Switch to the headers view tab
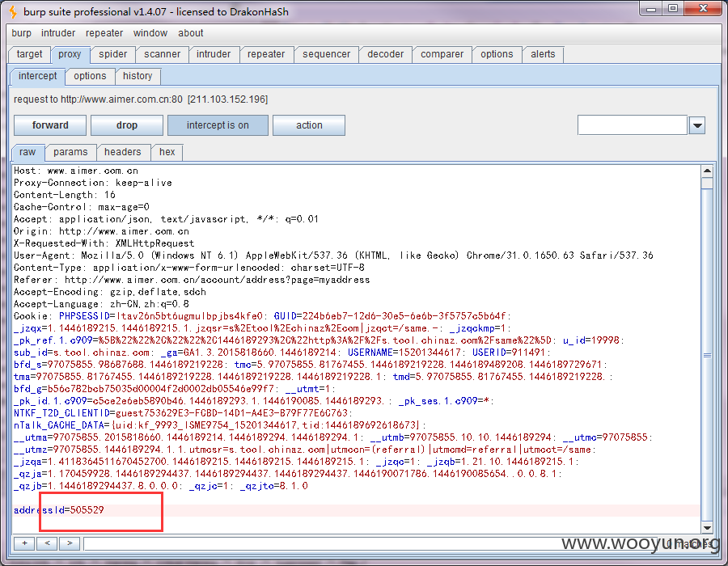 tap(123, 152)
